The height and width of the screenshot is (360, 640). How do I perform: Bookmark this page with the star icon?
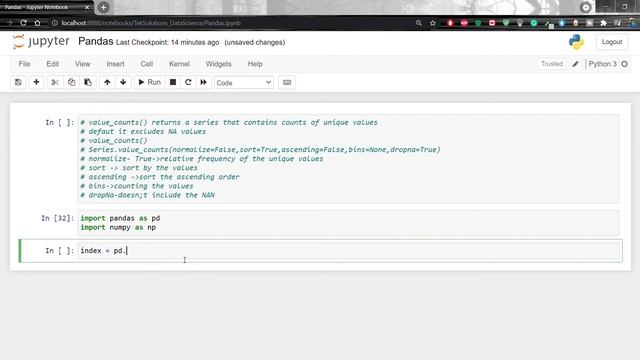point(433,23)
